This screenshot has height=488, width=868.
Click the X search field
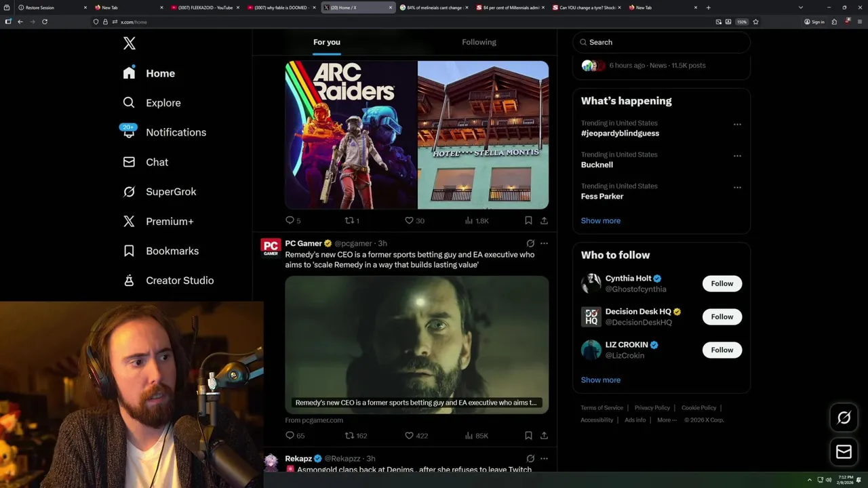tap(661, 42)
